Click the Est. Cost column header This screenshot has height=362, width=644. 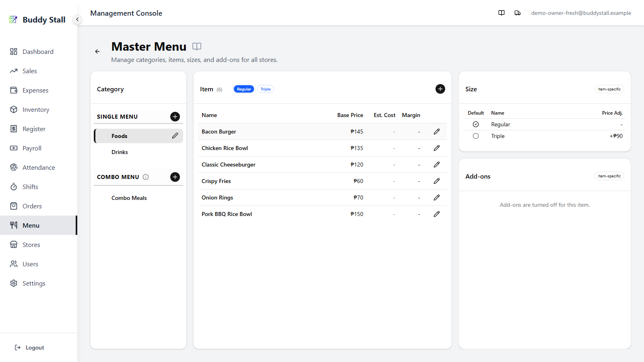384,115
